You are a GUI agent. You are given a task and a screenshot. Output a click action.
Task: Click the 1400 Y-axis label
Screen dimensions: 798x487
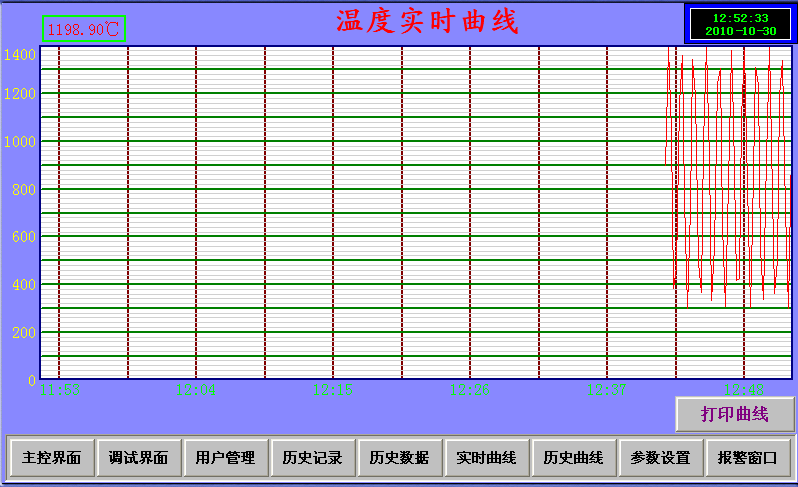pos(20,54)
